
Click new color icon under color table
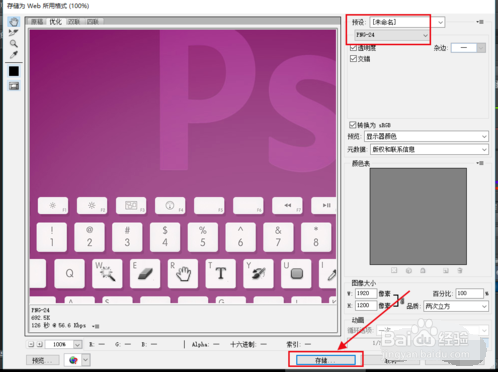[446, 270]
